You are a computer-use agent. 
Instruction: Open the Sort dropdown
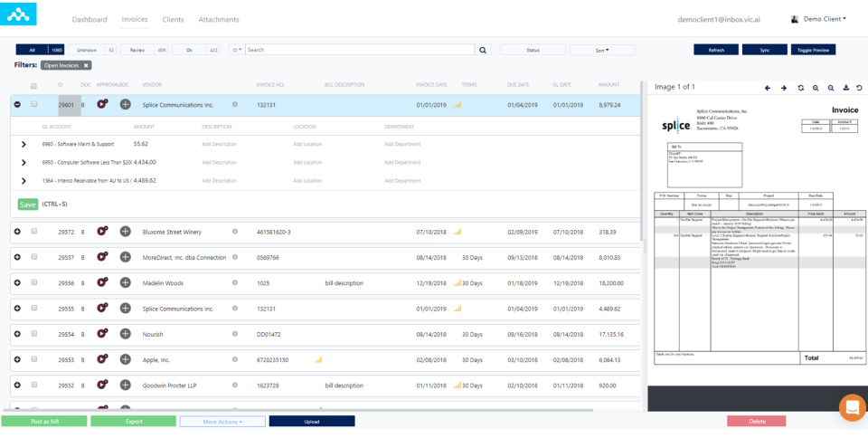click(x=602, y=50)
